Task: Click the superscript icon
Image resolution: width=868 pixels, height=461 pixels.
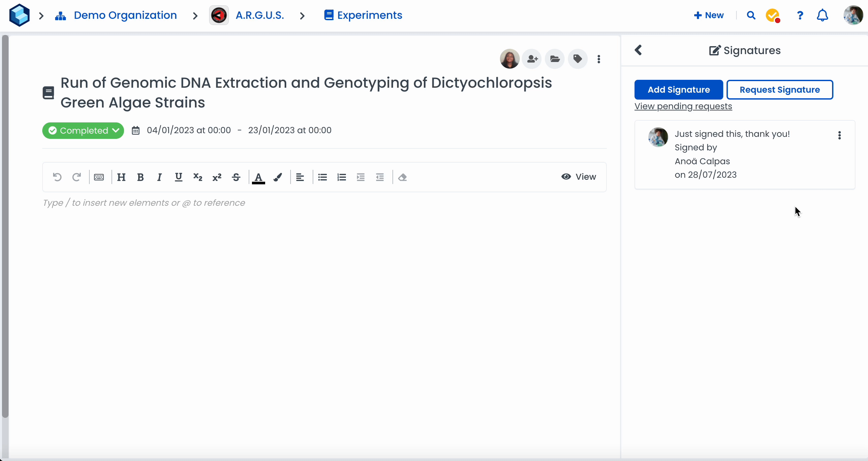Action: 217,177
